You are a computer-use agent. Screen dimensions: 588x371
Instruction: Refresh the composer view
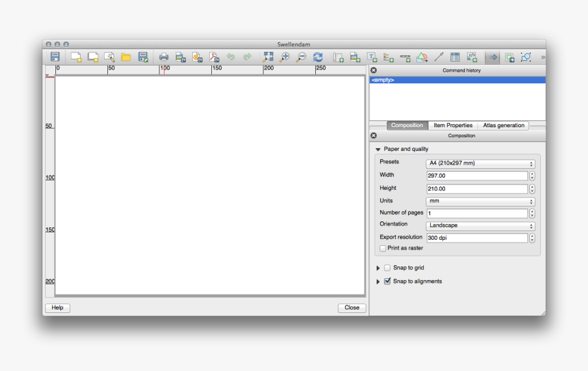[318, 57]
